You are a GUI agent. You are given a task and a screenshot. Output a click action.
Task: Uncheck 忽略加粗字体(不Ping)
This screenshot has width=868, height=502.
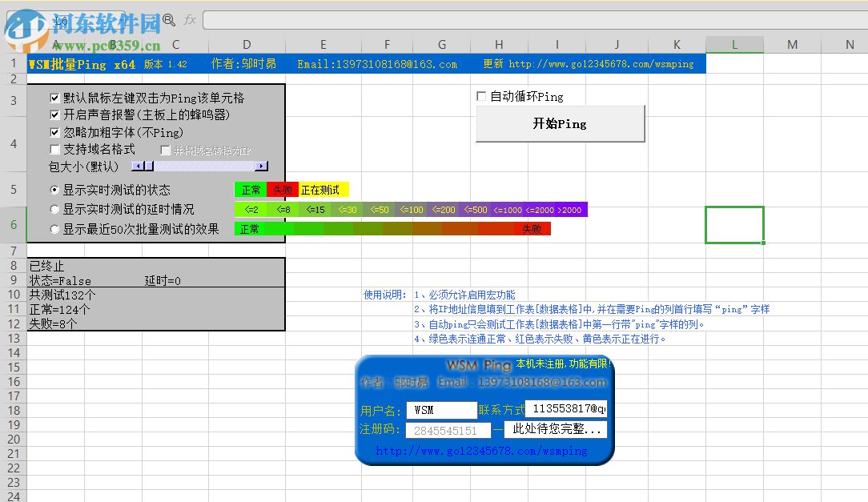54,131
